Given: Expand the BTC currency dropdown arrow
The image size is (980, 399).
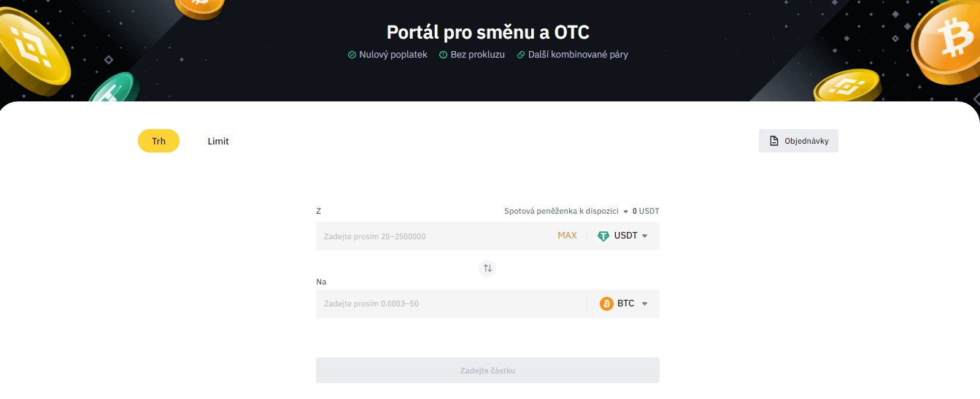Looking at the screenshot, I should click(x=644, y=303).
